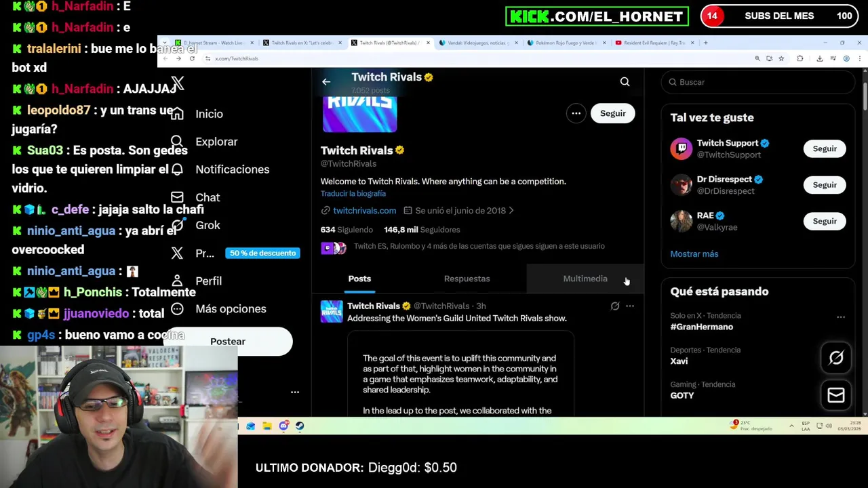Click the 50 % de descuento Premium badge
Screen dimensions: 868x488
(x=262, y=253)
